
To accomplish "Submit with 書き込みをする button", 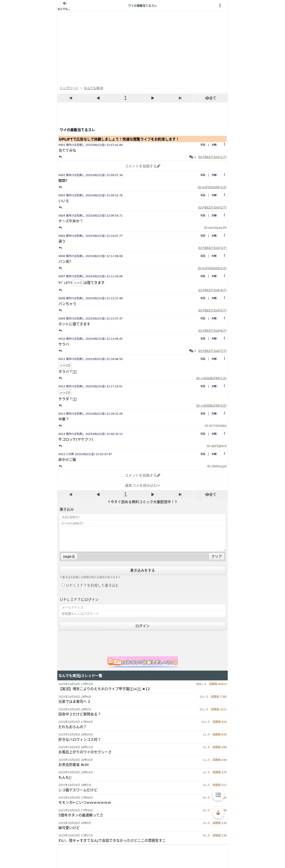I will [142, 570].
